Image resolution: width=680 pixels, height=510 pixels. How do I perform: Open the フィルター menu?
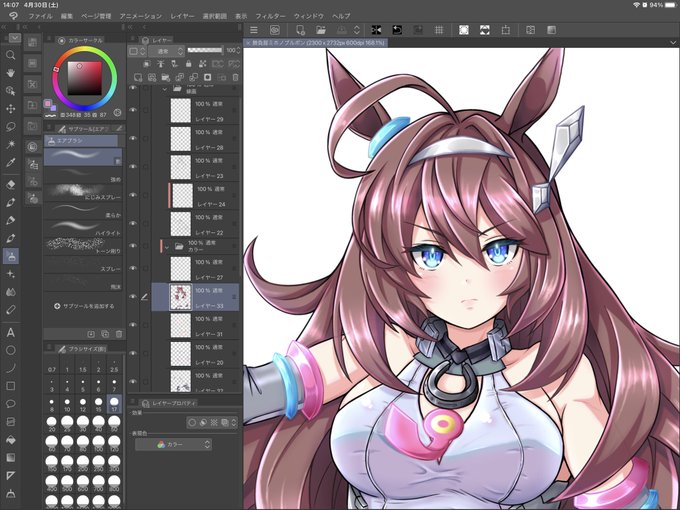point(271,16)
